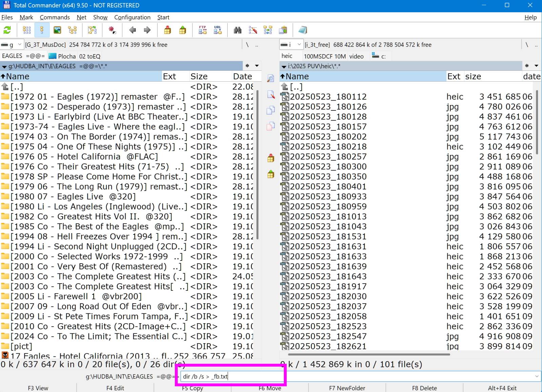Click the copy names to clipboard icon
Viewport: 542px width, 392px height.
283,30
